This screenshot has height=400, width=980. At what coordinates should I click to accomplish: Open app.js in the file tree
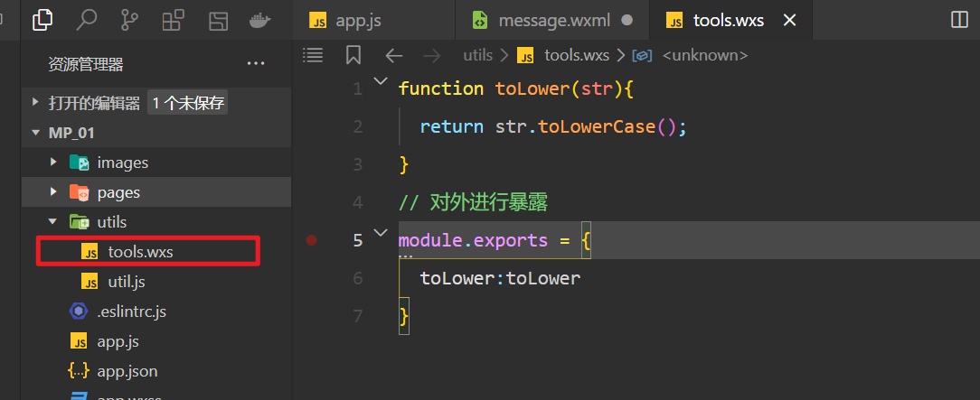point(156,342)
